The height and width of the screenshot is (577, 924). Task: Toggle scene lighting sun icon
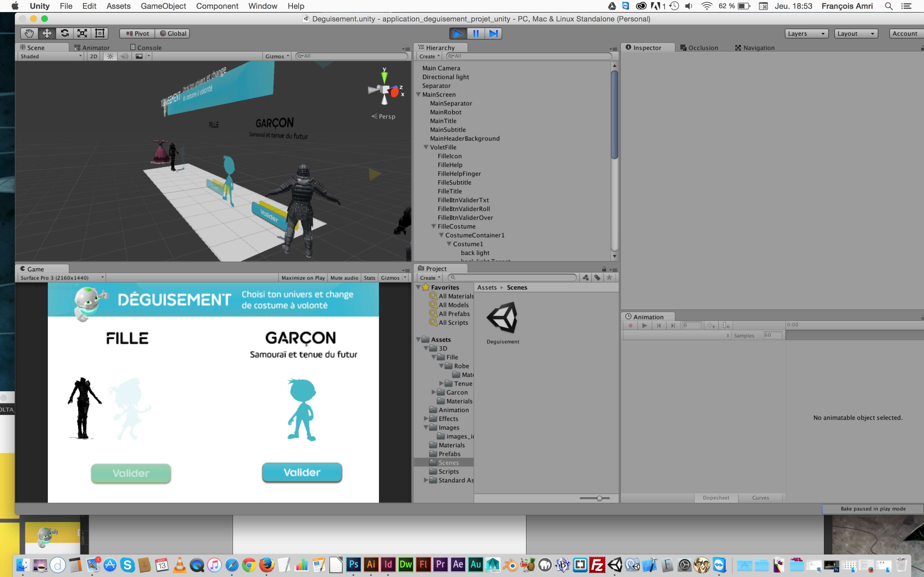[110, 56]
